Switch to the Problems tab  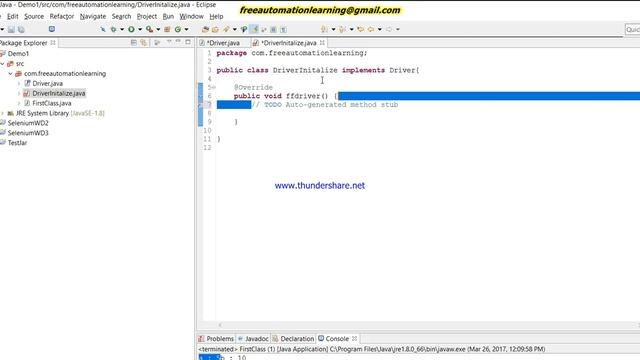tap(216, 339)
